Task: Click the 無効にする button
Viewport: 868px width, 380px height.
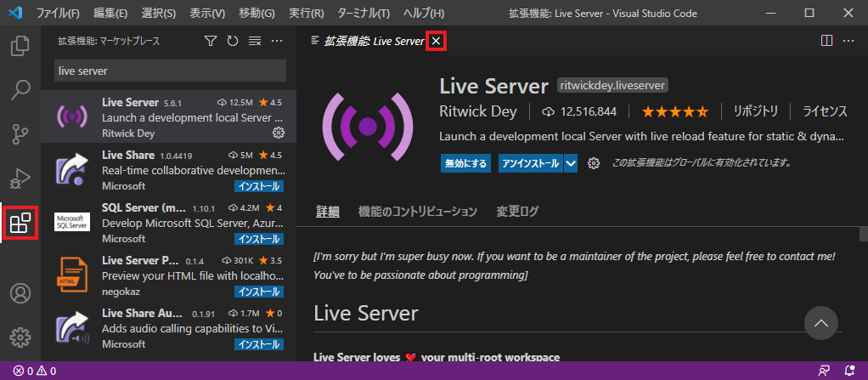Action: [x=465, y=163]
